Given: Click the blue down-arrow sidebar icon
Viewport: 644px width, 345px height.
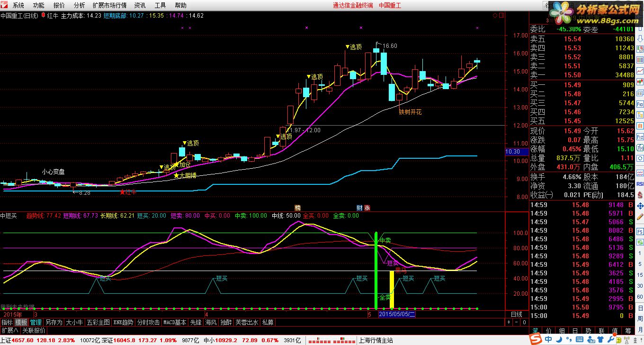Looking at the screenshot, I should [x=639, y=38].
